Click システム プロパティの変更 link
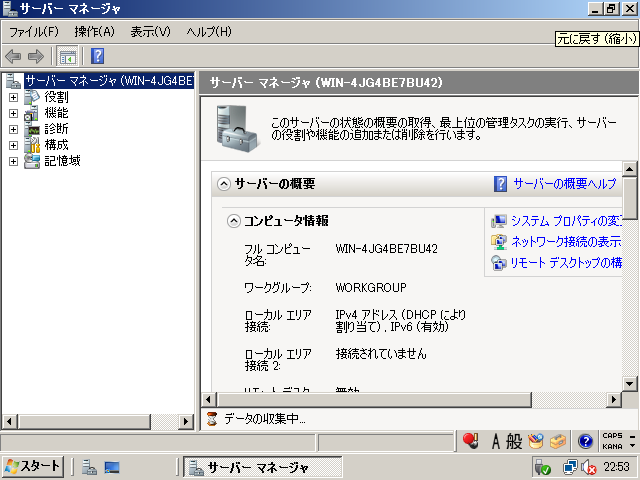The width and height of the screenshot is (640, 480). pyautogui.click(x=566, y=221)
